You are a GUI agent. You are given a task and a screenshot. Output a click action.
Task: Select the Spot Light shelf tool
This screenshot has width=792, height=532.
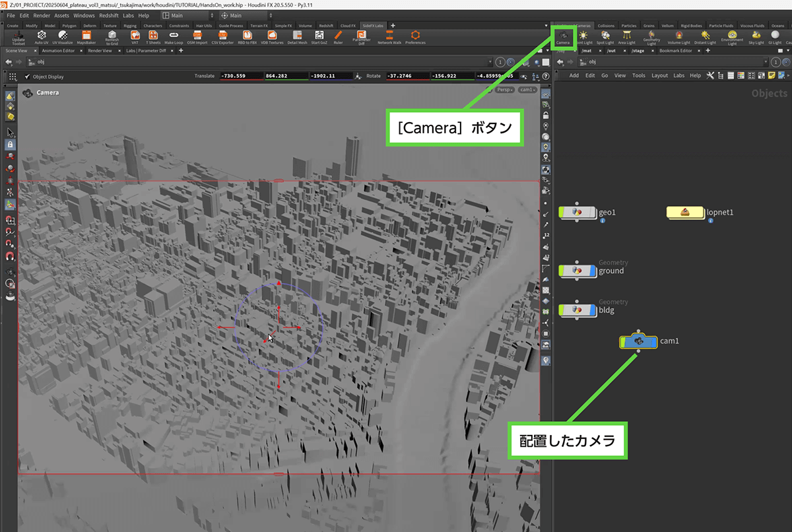(x=605, y=37)
